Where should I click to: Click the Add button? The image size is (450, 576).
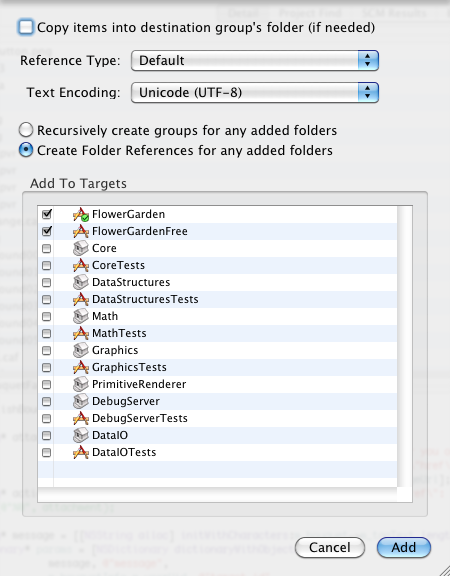pos(404,547)
